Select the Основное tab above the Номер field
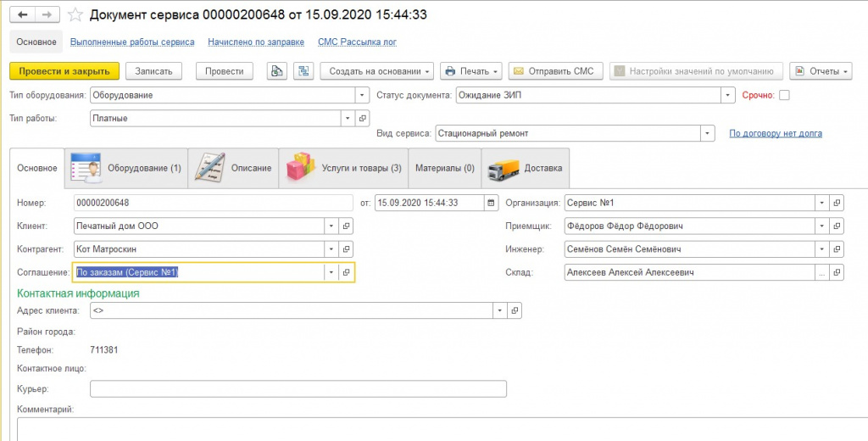This screenshot has width=868, height=441. pyautogui.click(x=37, y=169)
